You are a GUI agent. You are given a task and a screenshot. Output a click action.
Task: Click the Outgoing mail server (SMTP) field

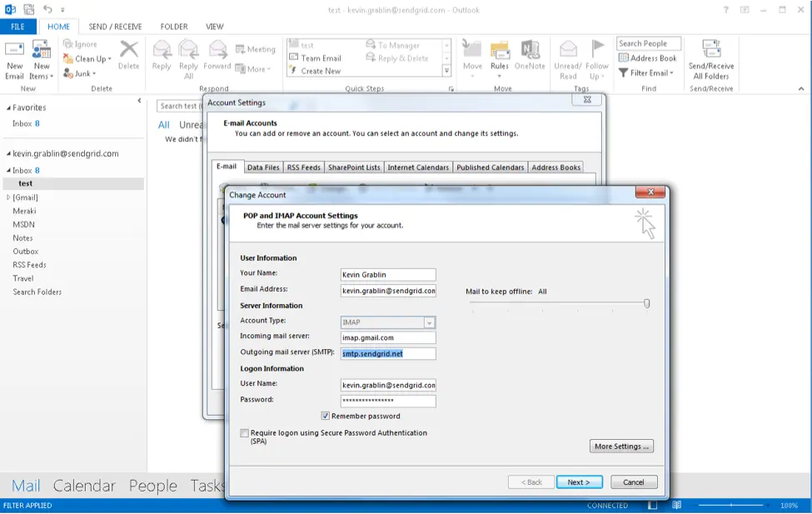(x=388, y=354)
